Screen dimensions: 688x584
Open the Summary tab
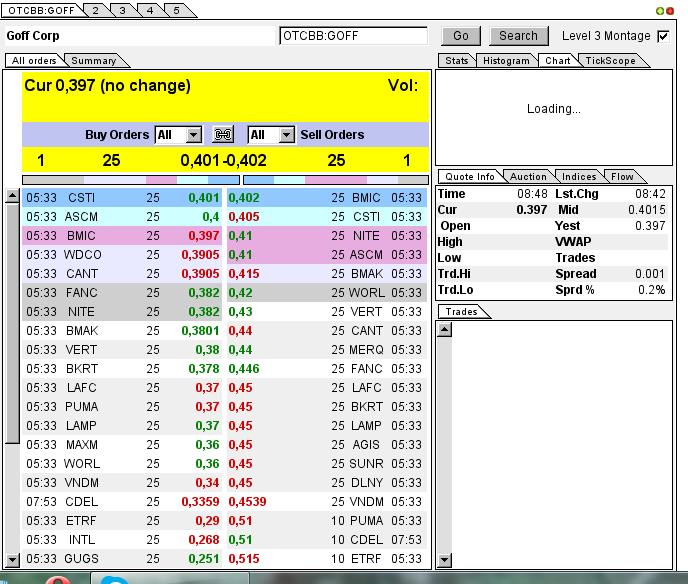pos(93,61)
